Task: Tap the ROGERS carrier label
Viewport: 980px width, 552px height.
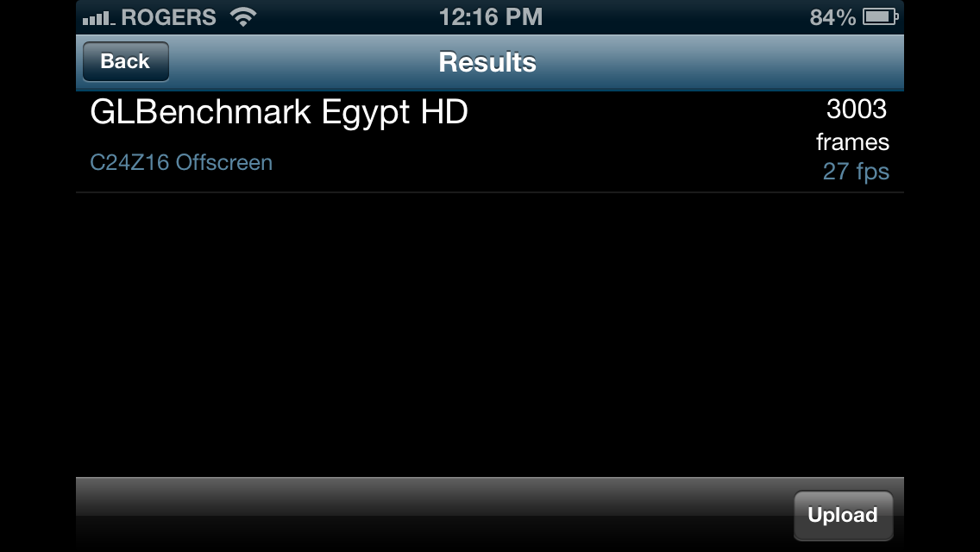Action: 169,17
